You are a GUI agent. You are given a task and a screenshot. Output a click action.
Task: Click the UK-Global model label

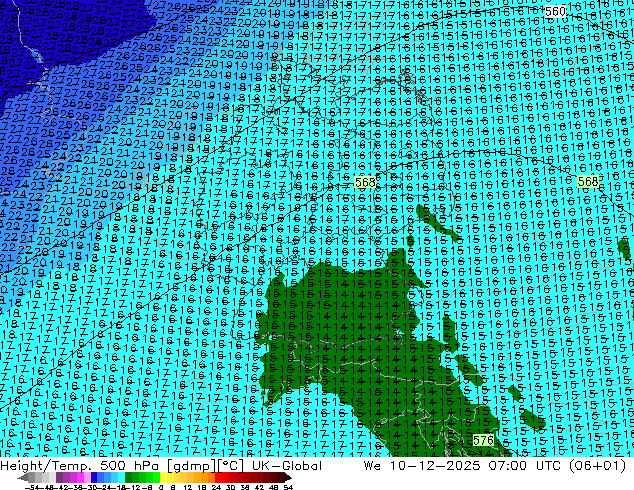(287, 466)
